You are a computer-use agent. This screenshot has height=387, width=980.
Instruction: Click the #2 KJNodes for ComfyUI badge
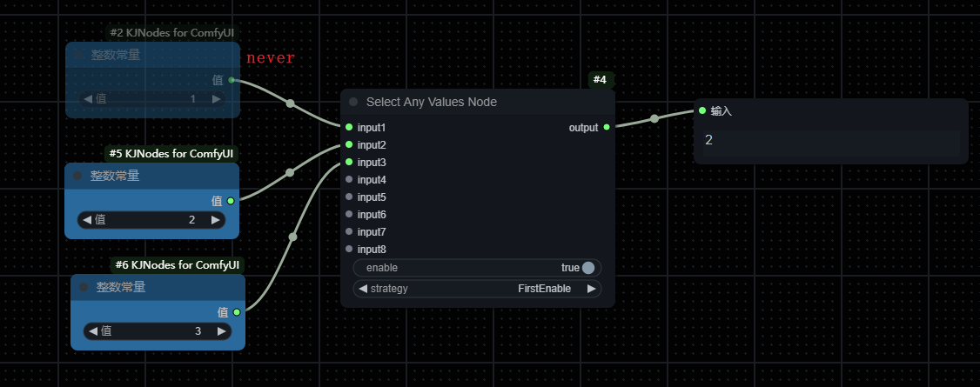pyautogui.click(x=171, y=33)
